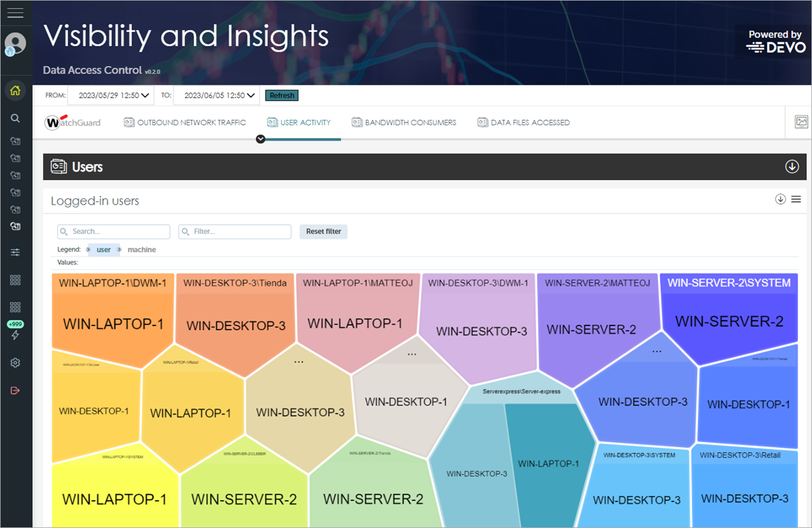Click the logout icon in the sidebar
The image size is (812, 528).
tap(15, 390)
